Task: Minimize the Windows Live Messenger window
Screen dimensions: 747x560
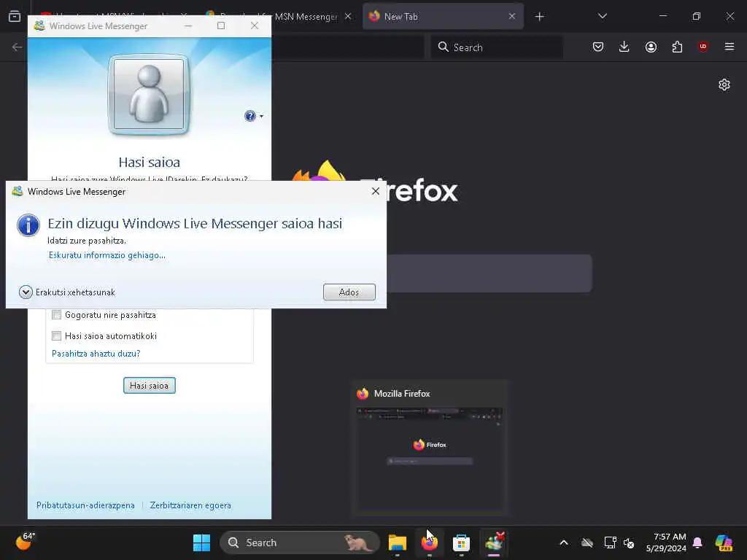Action: click(x=188, y=26)
